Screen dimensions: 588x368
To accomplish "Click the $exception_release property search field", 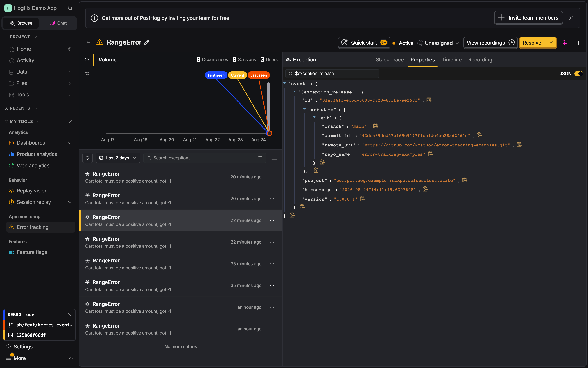I will click(x=332, y=73).
